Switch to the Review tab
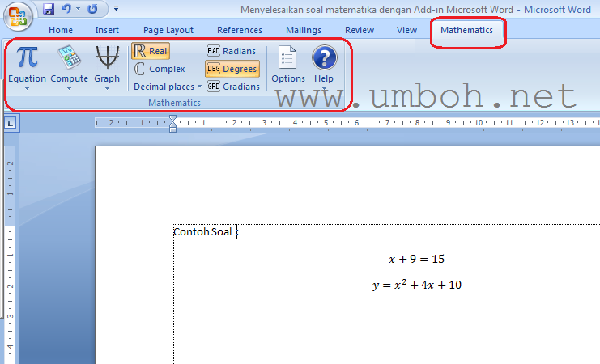Screen dimensions: 600x364 [x=360, y=30]
